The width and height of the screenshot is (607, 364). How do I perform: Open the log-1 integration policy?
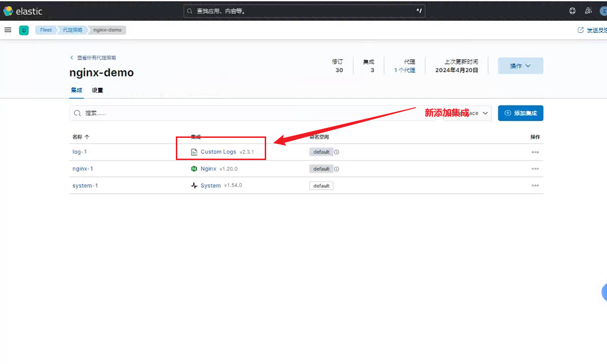[x=79, y=152]
